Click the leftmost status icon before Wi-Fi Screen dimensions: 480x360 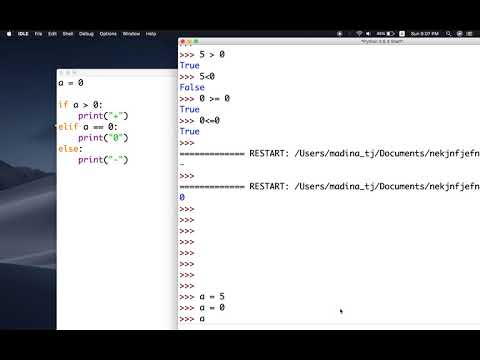coord(340,34)
